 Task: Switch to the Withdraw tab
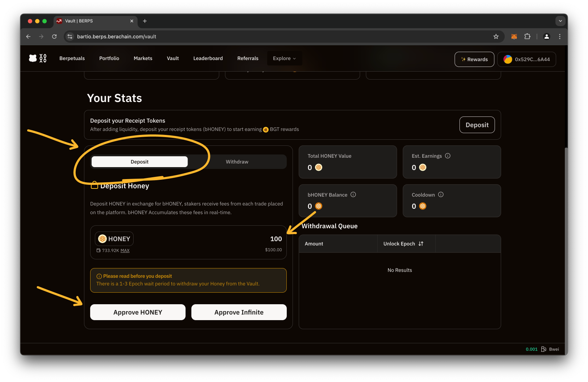pos(237,162)
